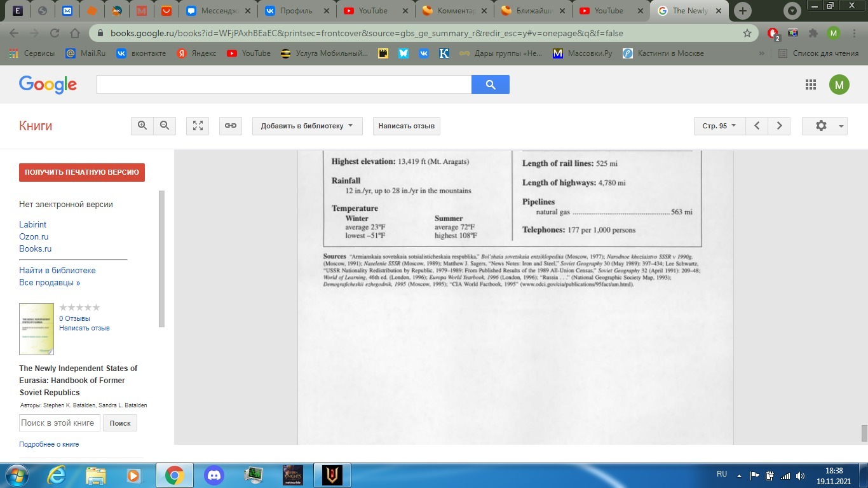Image resolution: width=868 pixels, height=488 pixels.
Task: Open the Mail.Ru bookmark
Action: click(x=86, y=53)
